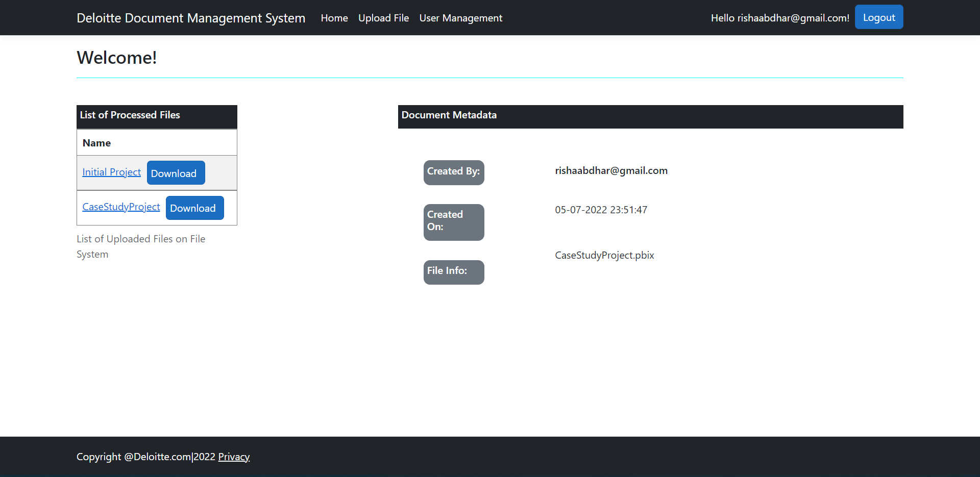This screenshot has width=980, height=477.
Task: Download the CaseStudyProject file
Action: coord(194,208)
